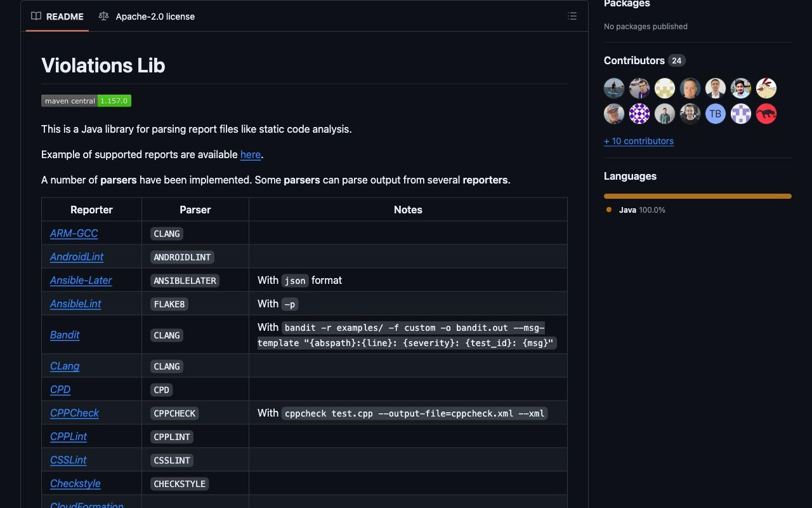Click the CLANG parser code in Bandit row
This screenshot has width=812, height=508.
click(x=167, y=335)
